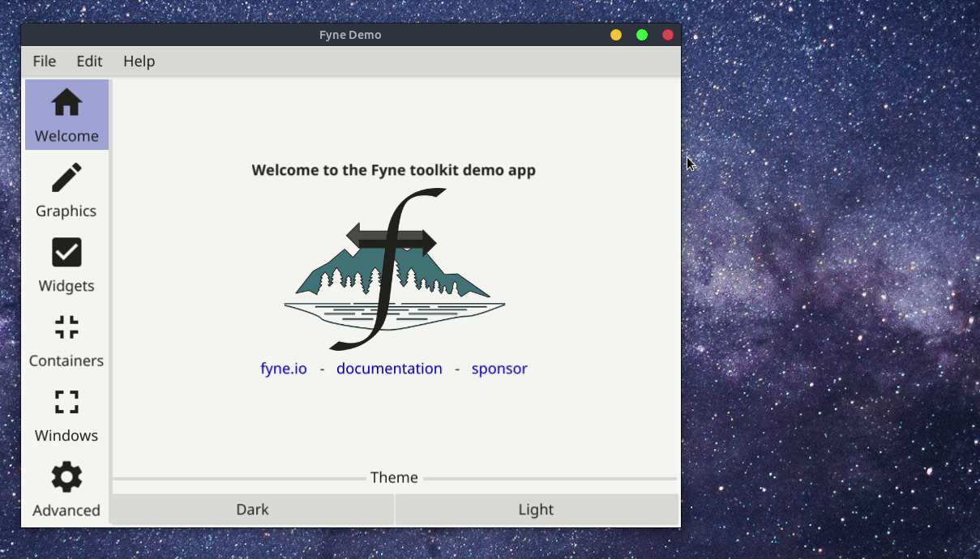The height and width of the screenshot is (559, 980).
Task: Click the Widgets checkmark icon
Action: tap(66, 252)
